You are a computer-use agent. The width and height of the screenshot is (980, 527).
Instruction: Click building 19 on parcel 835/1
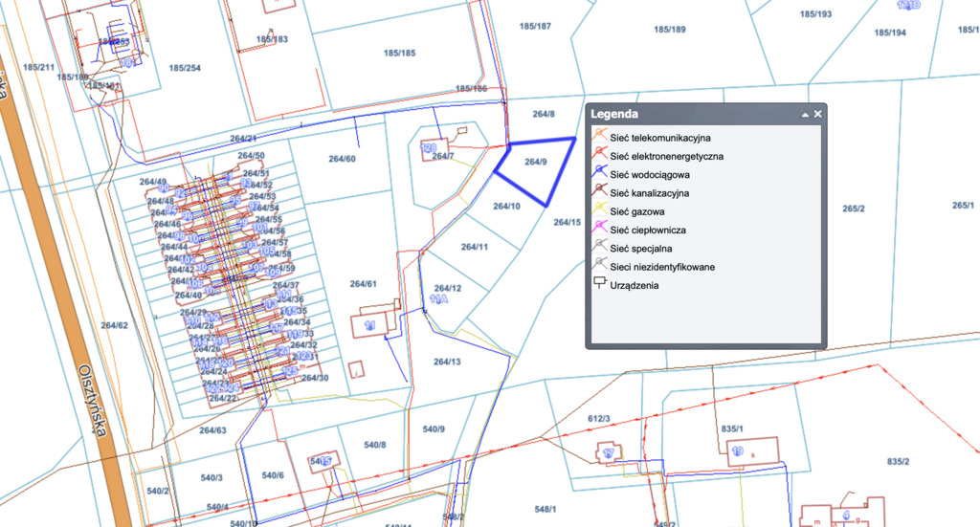coord(737,450)
